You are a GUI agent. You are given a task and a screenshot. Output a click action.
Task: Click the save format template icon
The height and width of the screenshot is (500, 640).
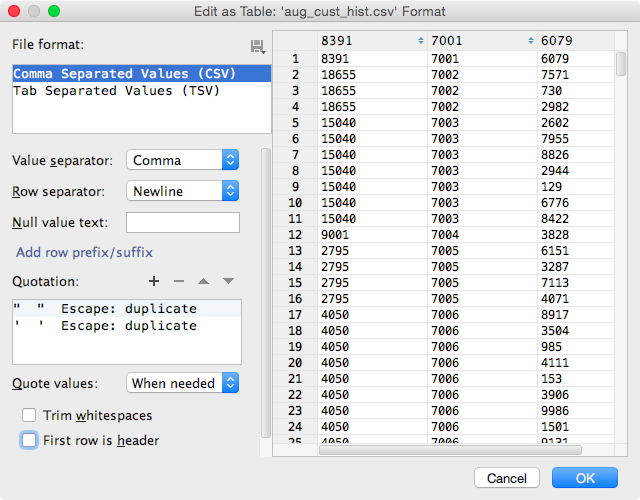[258, 47]
